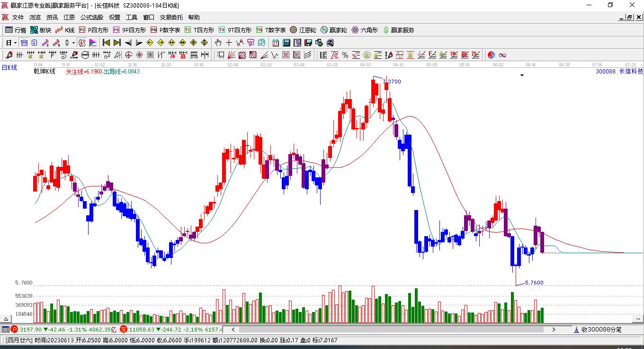Screen dimensions: 644x349
Task: Click the blue floppy-disk save icon
Action: pos(308,43)
